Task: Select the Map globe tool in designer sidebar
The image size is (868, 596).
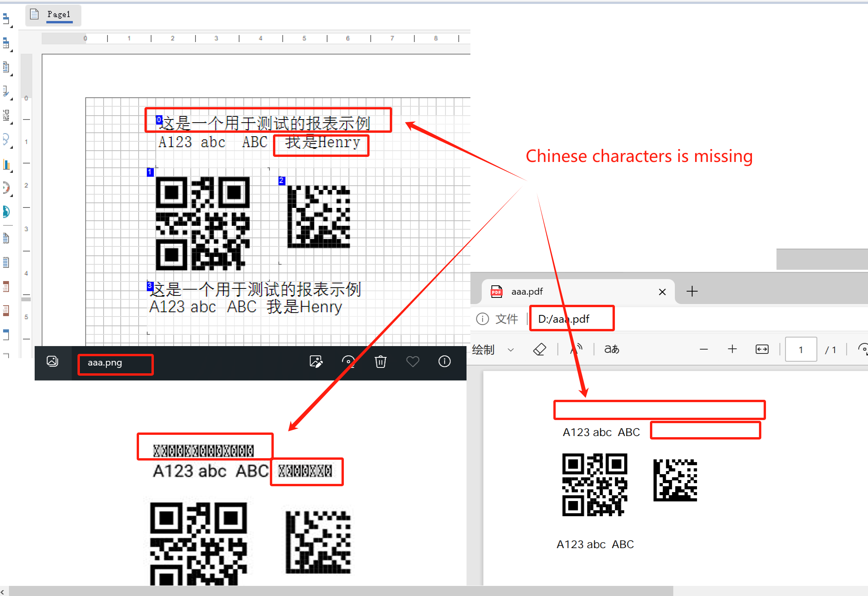Action: point(6,211)
